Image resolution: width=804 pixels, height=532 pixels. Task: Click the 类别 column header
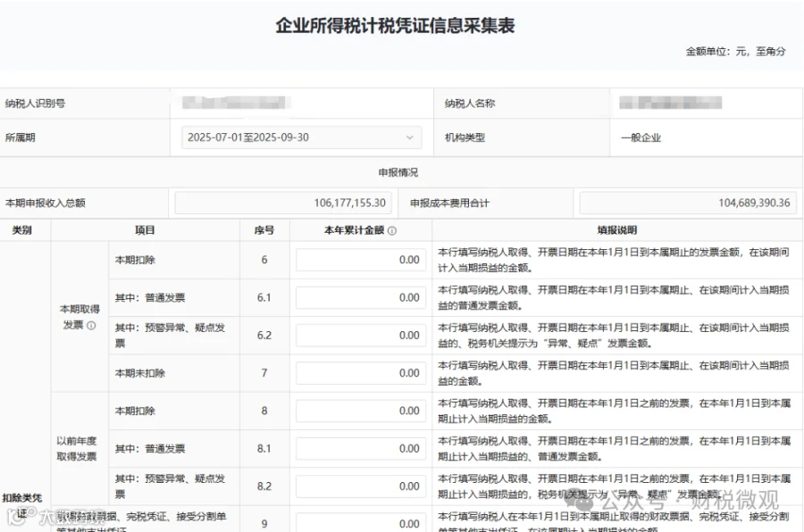coord(22,230)
